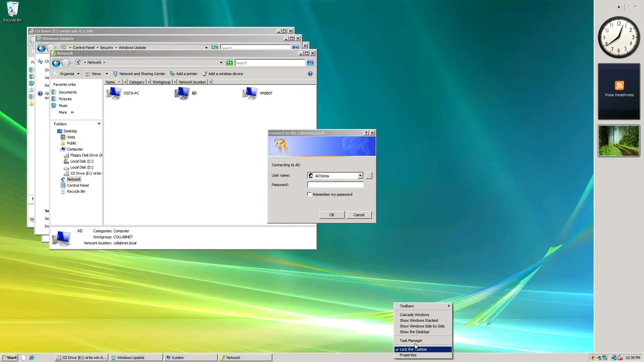Viewport: 644px width, 362px height.
Task: Click the VISTA-PC computer icon
Action: (x=114, y=93)
